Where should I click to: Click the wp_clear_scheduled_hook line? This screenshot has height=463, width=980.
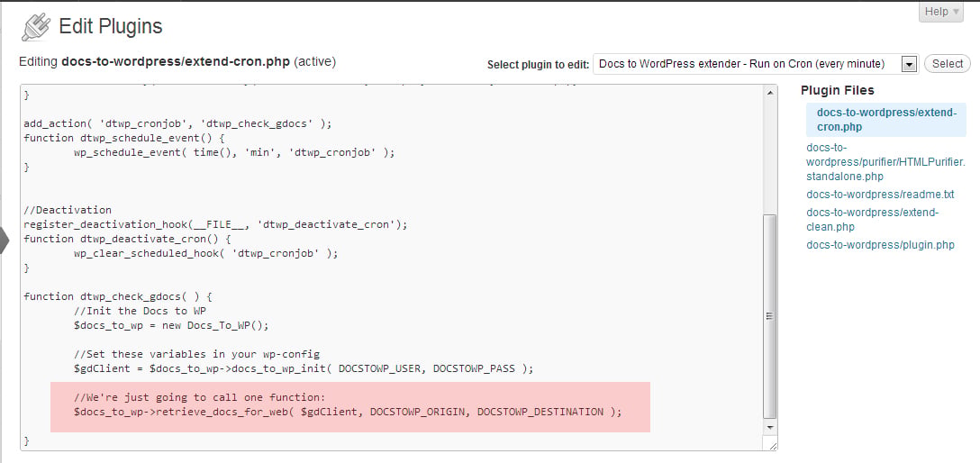(205, 253)
